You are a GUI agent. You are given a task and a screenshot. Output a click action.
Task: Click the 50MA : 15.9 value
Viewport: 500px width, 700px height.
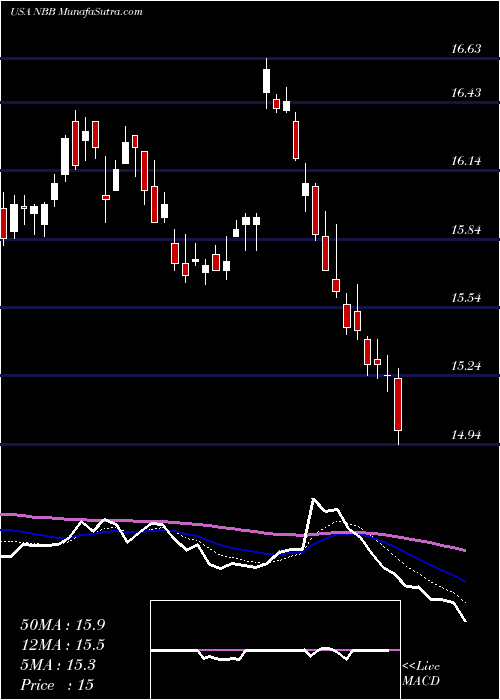tap(63, 625)
